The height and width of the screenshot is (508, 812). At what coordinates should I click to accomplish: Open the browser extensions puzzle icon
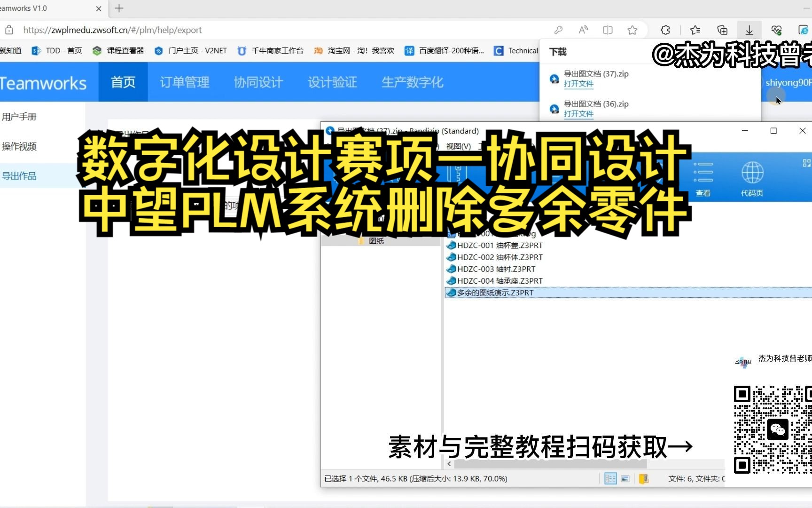pyautogui.click(x=665, y=30)
